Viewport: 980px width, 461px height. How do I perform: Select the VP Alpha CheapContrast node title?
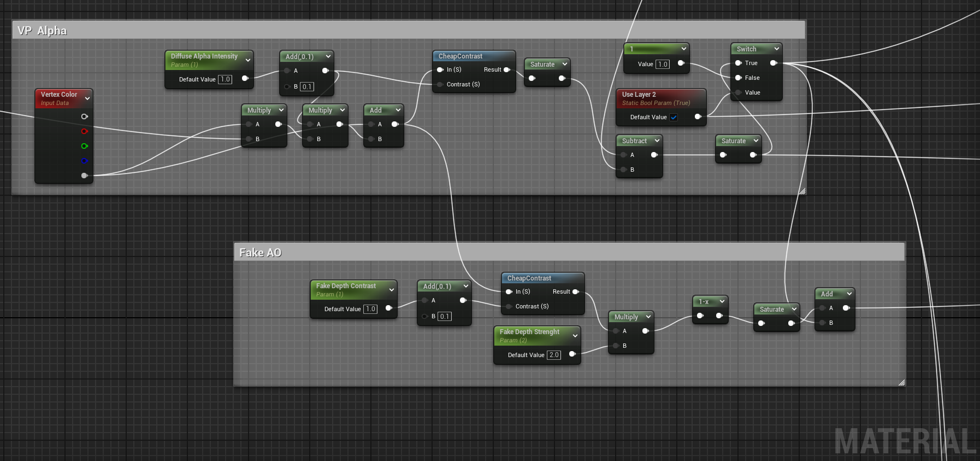pos(461,56)
